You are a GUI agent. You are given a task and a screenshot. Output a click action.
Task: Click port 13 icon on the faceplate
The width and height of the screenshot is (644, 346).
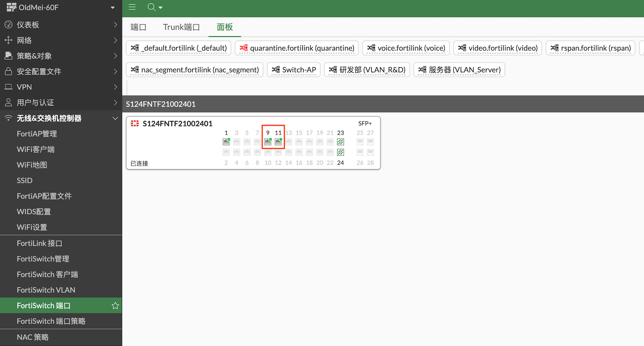pyautogui.click(x=289, y=142)
